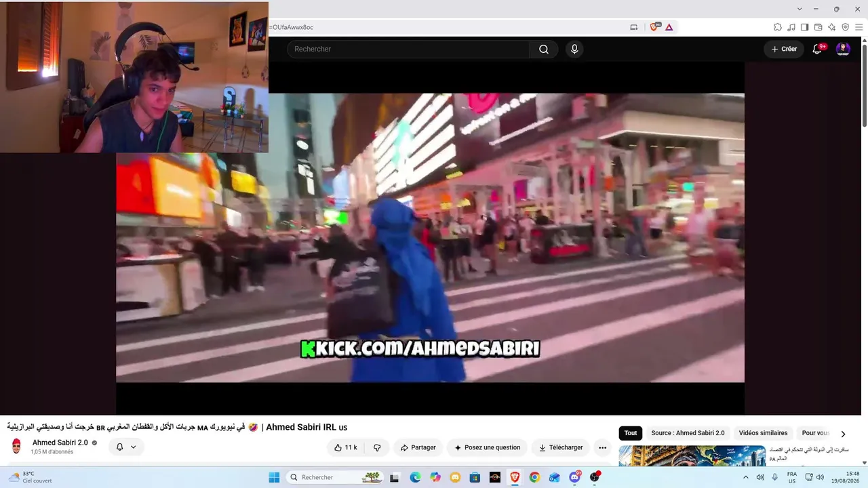Click the Créer button
Screen dimensions: 868x488
coord(784,49)
